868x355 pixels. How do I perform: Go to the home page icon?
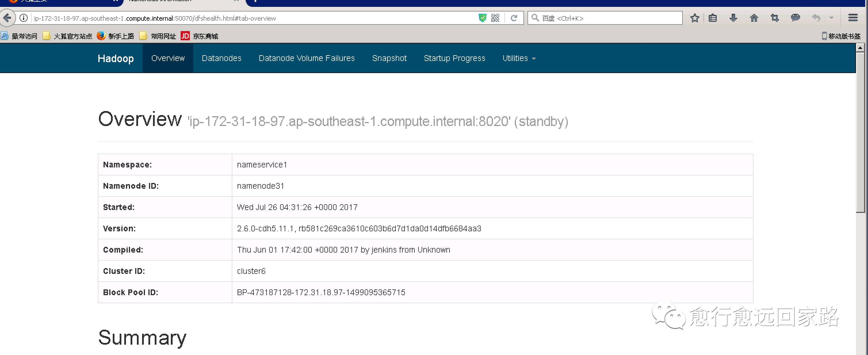(754, 18)
